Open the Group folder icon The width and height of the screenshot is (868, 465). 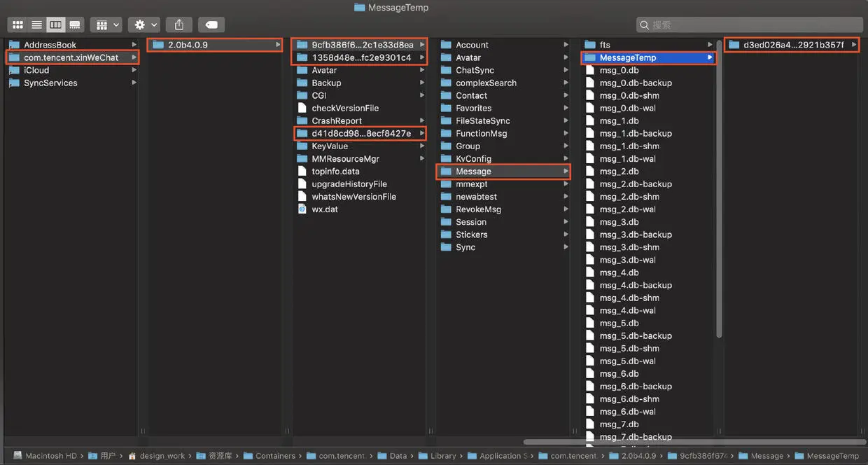tap(446, 146)
